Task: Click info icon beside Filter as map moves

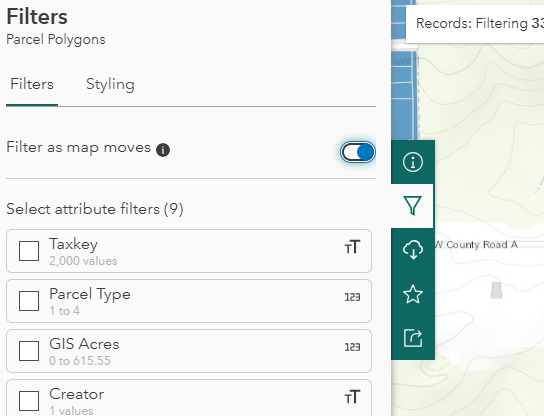Action: click(x=163, y=150)
